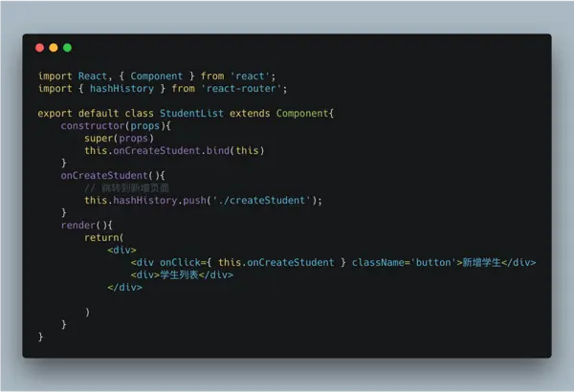Click the return( keyword line
The image size is (574, 392).
[104, 237]
